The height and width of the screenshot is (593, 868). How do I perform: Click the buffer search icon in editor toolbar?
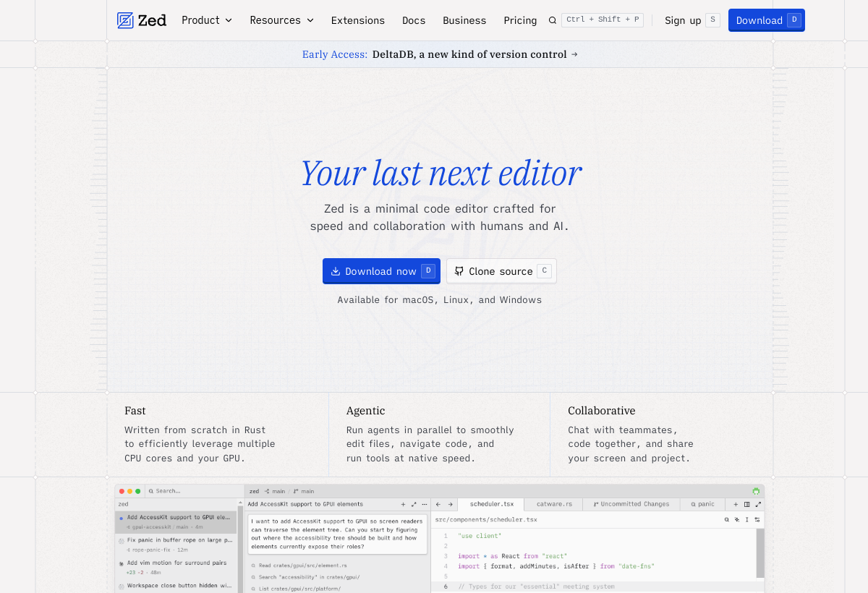pyautogui.click(x=727, y=519)
